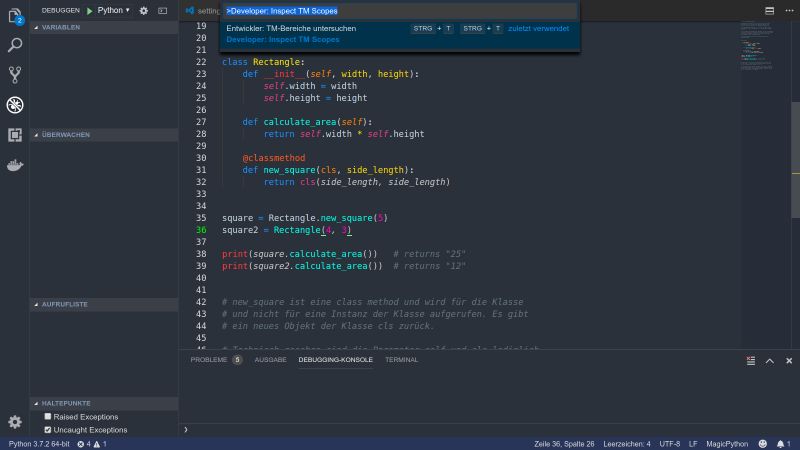Select Python 3.7.2 64-bit interpreter in status bar
This screenshot has height=450, width=800.
click(x=39, y=444)
